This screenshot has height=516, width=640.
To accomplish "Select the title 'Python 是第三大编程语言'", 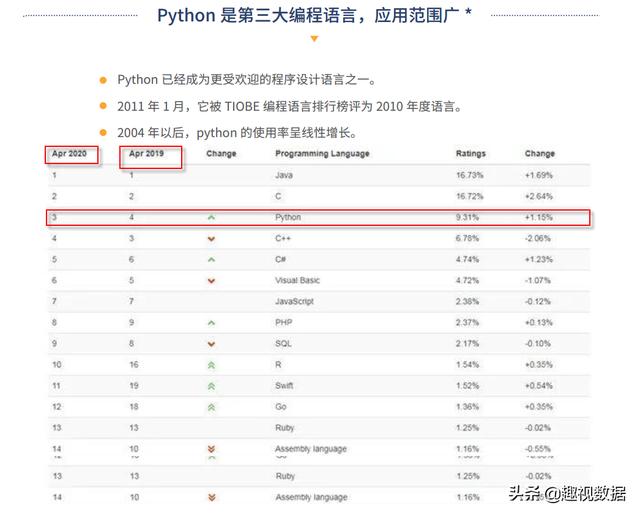I will [x=256, y=16].
